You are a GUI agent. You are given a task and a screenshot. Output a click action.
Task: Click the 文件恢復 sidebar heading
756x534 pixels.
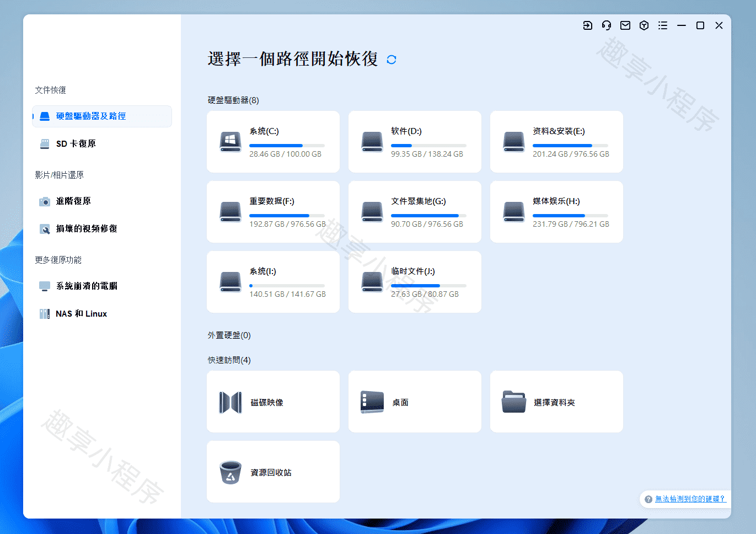pos(51,90)
